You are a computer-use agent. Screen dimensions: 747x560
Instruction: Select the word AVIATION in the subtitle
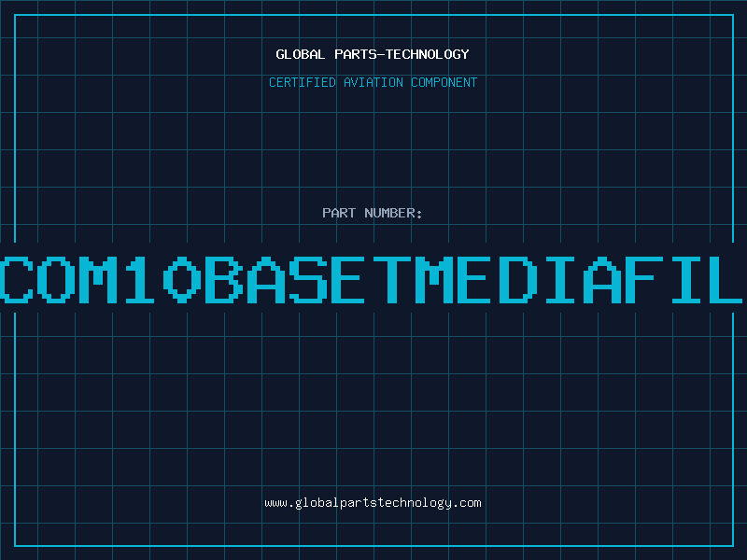pos(373,82)
